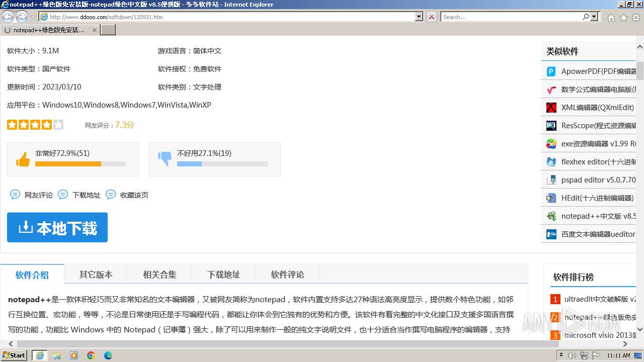Click the speech bubble icon beside 收藏该页
Screen dimensions: 644x362
click(111, 195)
